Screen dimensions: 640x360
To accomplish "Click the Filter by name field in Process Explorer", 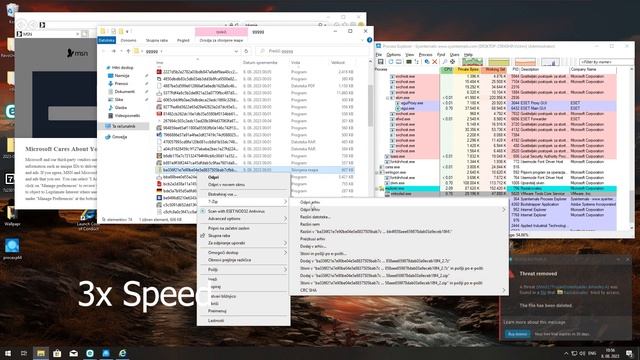I will coord(607,62).
